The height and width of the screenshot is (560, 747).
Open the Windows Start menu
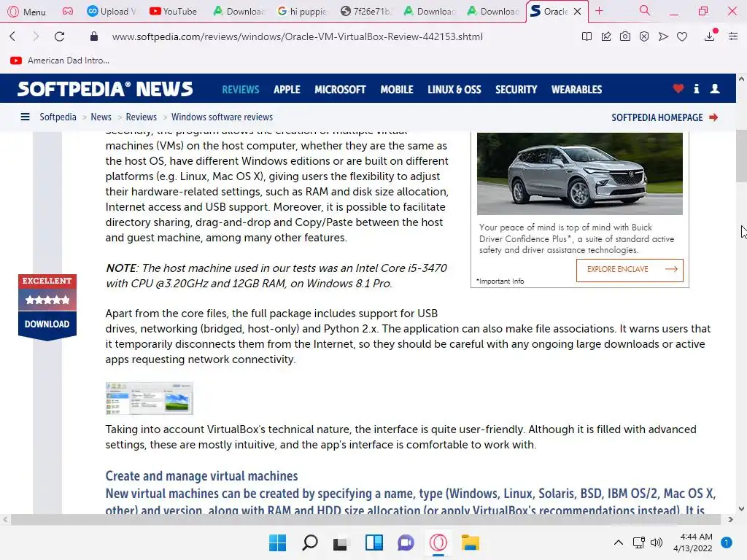coord(277,542)
